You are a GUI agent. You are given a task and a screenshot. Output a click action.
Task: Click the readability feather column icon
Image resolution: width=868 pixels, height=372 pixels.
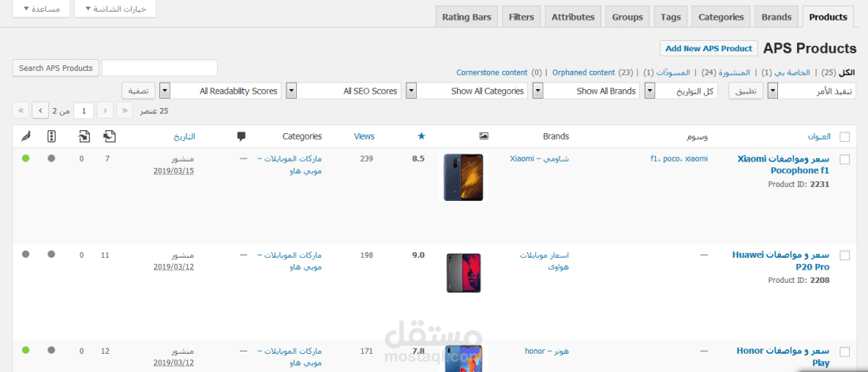(x=25, y=136)
